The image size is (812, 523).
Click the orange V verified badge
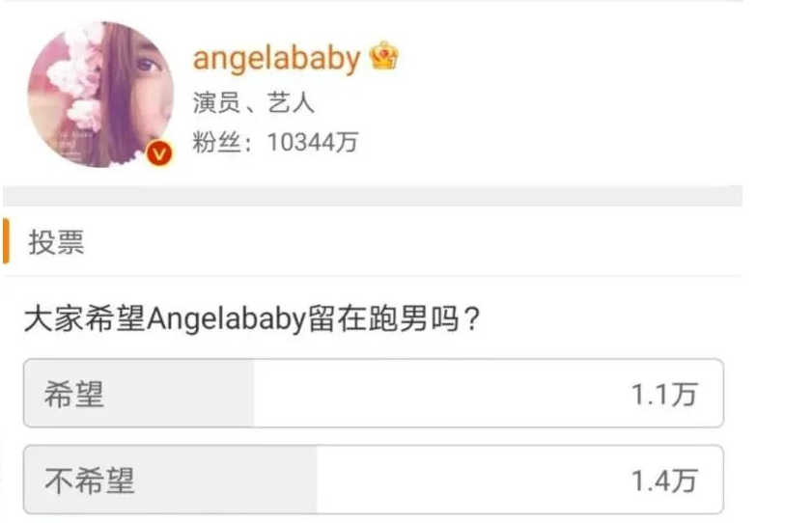(x=159, y=153)
